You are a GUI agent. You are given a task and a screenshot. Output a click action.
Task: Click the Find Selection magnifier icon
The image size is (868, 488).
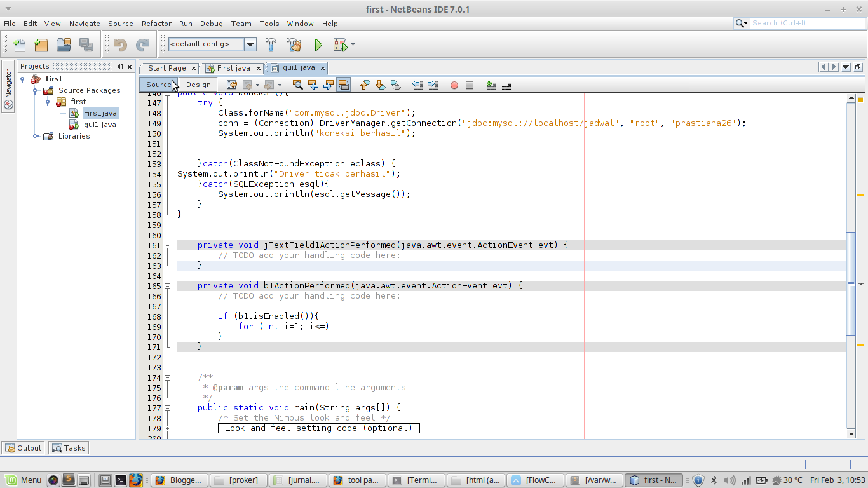point(297,85)
